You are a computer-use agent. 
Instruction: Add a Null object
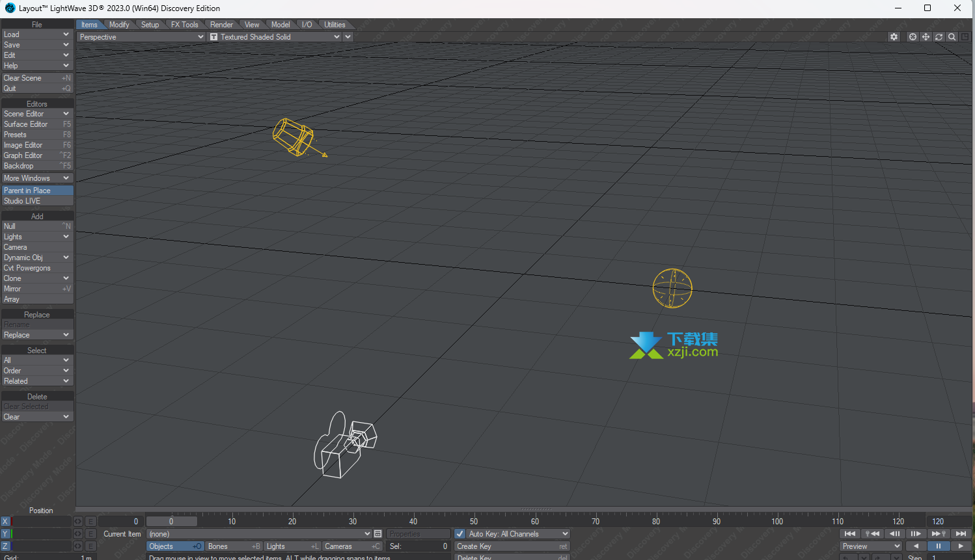click(37, 226)
